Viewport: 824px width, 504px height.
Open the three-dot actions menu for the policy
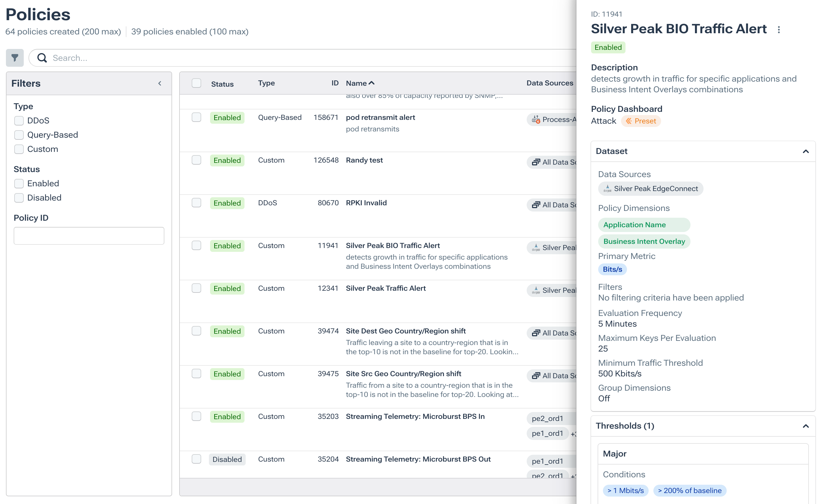tap(779, 30)
